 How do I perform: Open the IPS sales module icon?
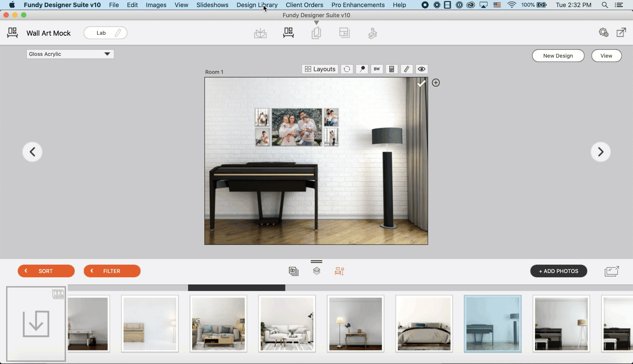(372, 33)
